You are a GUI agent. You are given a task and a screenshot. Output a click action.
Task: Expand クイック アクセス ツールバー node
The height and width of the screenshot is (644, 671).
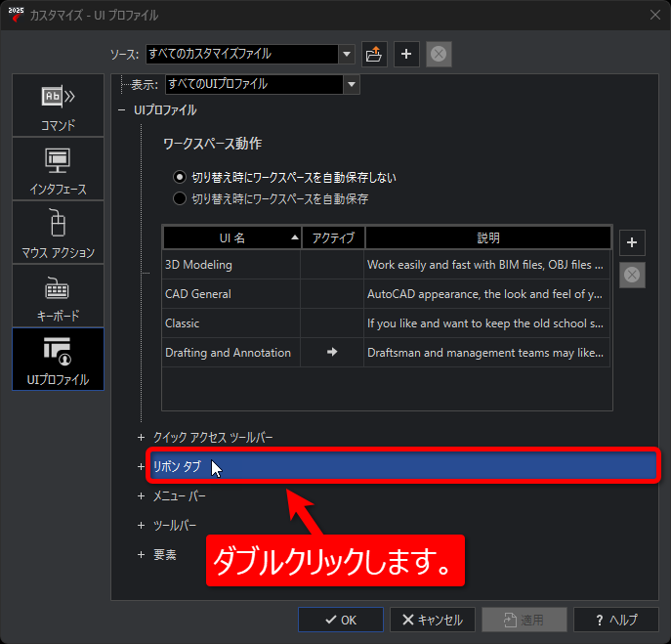pos(141,437)
